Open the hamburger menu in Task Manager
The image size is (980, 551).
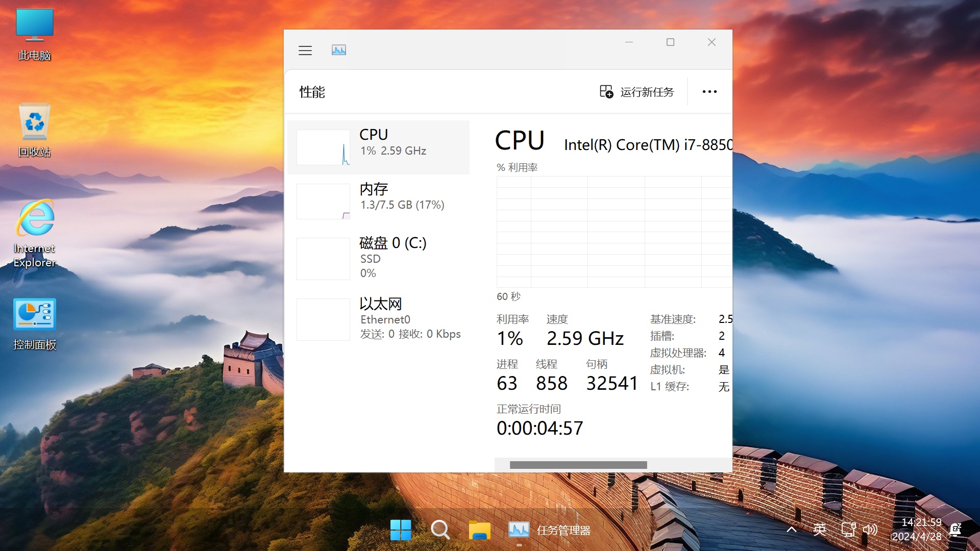[x=306, y=50]
